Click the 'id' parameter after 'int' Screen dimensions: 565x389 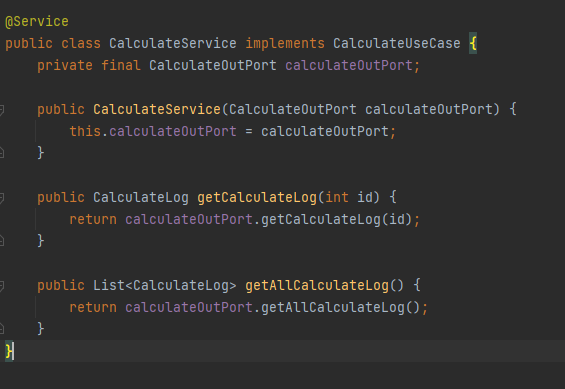coord(365,197)
